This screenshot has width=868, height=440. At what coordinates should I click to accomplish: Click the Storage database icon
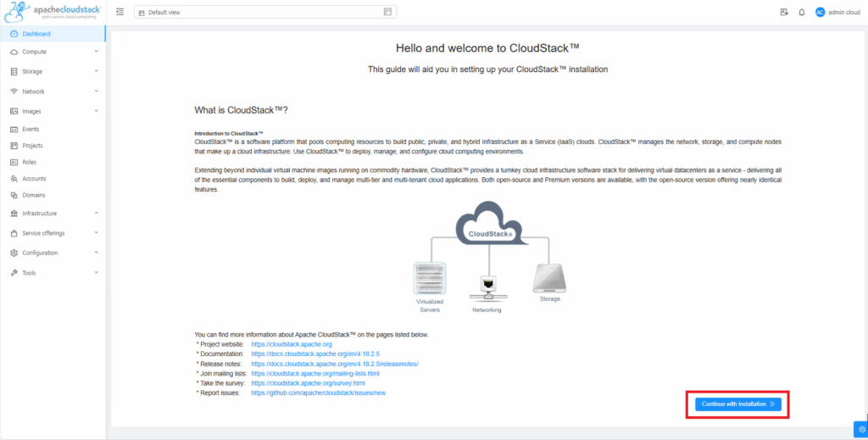click(14, 71)
